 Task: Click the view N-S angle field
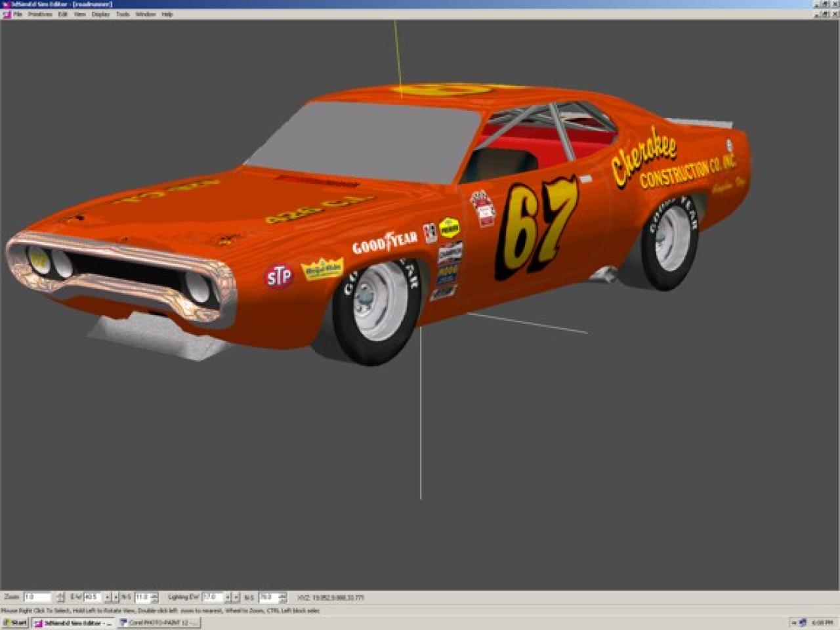[x=142, y=597]
